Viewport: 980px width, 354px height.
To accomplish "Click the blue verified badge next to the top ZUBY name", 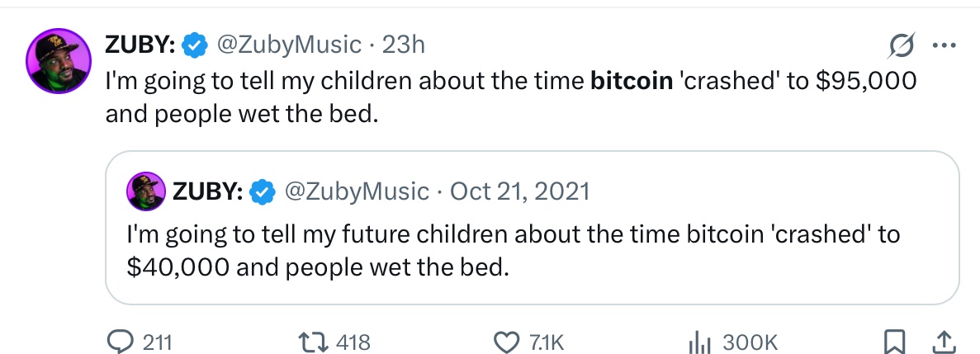I will click(x=193, y=45).
